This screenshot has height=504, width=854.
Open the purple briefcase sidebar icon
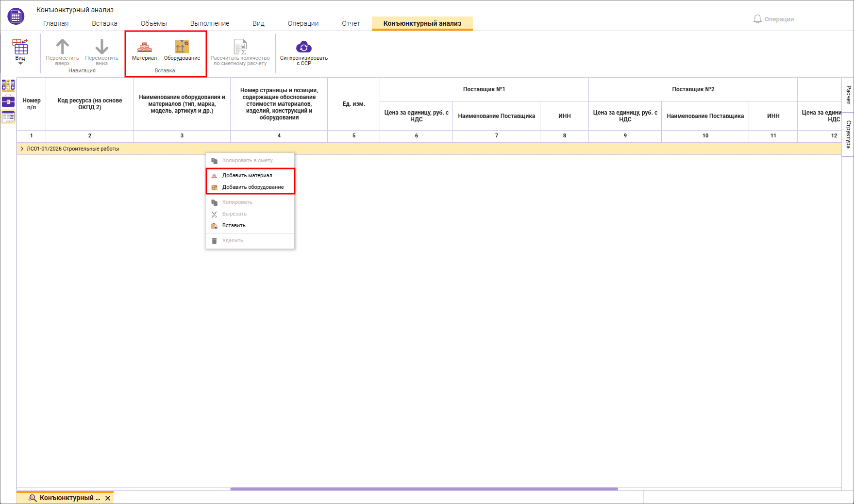pyautogui.click(x=8, y=101)
